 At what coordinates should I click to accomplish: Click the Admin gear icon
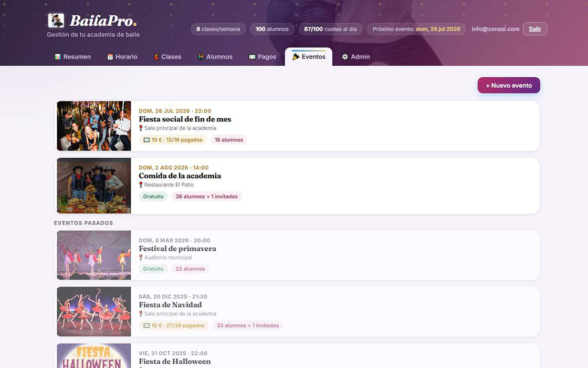point(345,57)
